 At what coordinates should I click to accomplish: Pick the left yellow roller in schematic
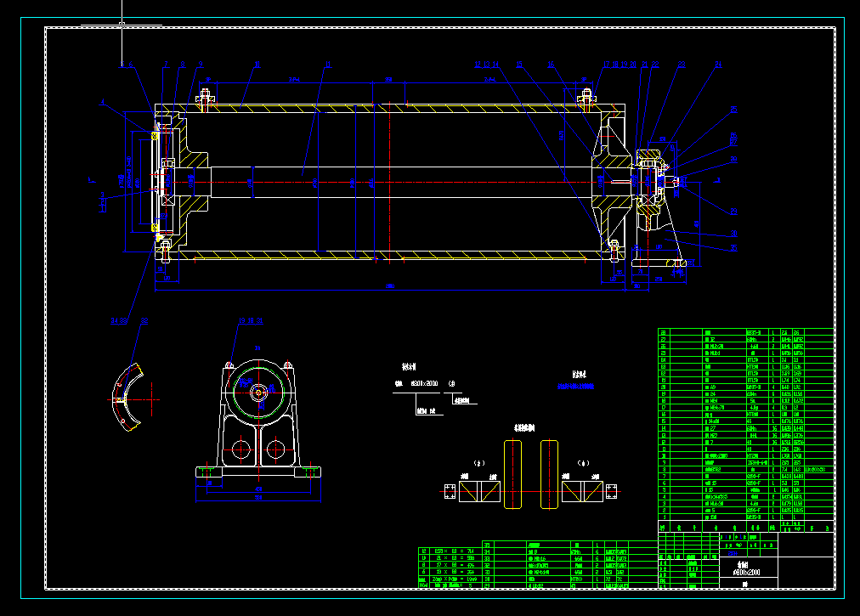point(512,474)
